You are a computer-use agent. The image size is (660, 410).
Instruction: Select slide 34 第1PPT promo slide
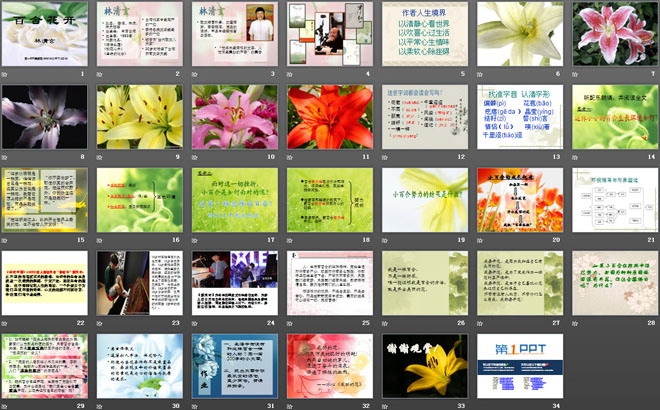[x=520, y=366]
